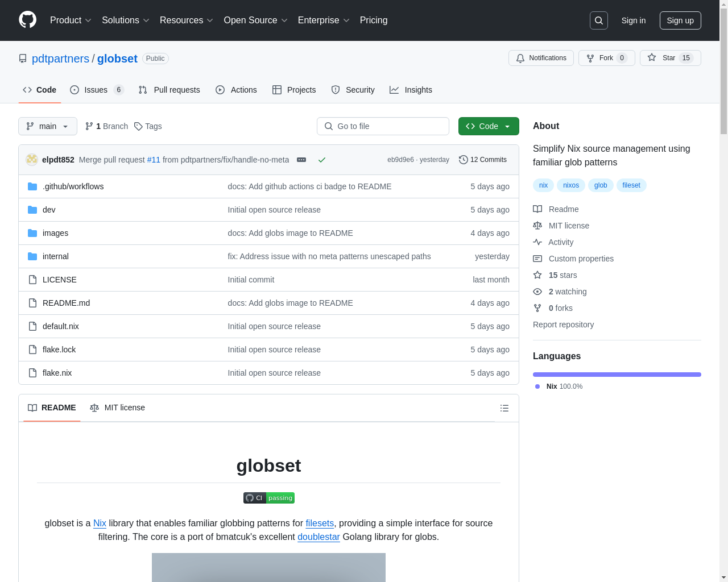Open the Readme link in About
This screenshot has width=728, height=582.
point(556,209)
